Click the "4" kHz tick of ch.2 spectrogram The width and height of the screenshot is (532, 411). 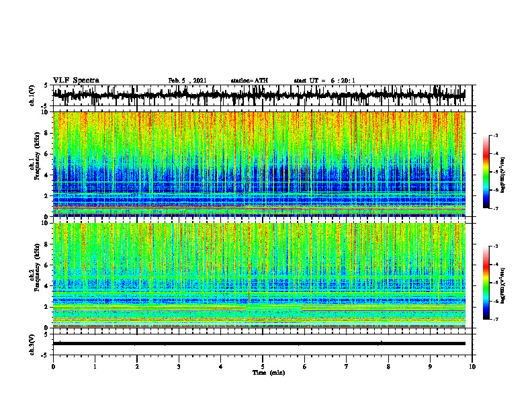click(x=48, y=286)
